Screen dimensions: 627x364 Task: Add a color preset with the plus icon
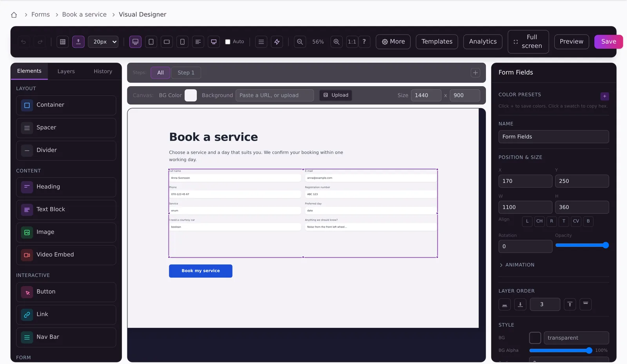tap(605, 96)
